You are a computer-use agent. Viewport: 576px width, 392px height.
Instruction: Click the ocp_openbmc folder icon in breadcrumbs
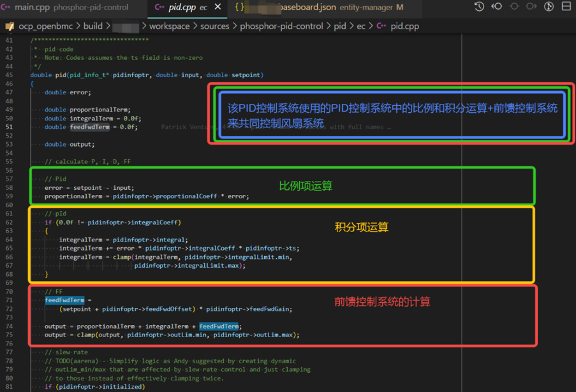[10, 26]
